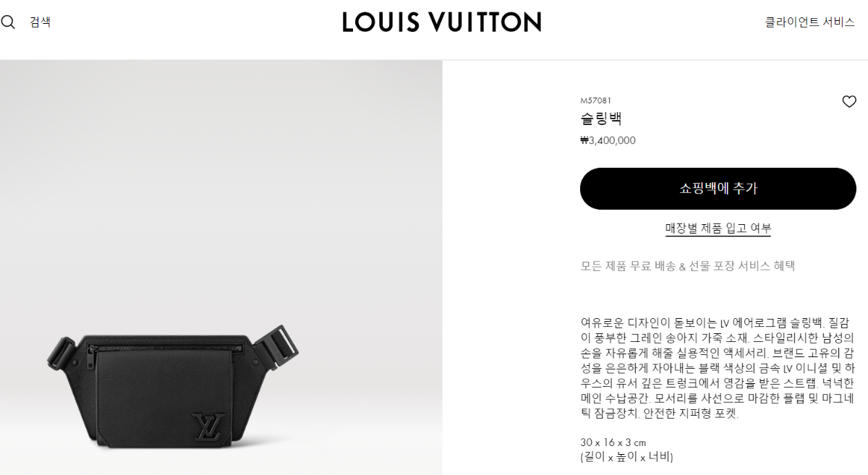Viewport: 868px width, 475px height.
Task: Click the left strap buckle on the bag
Action: [x=62, y=352]
